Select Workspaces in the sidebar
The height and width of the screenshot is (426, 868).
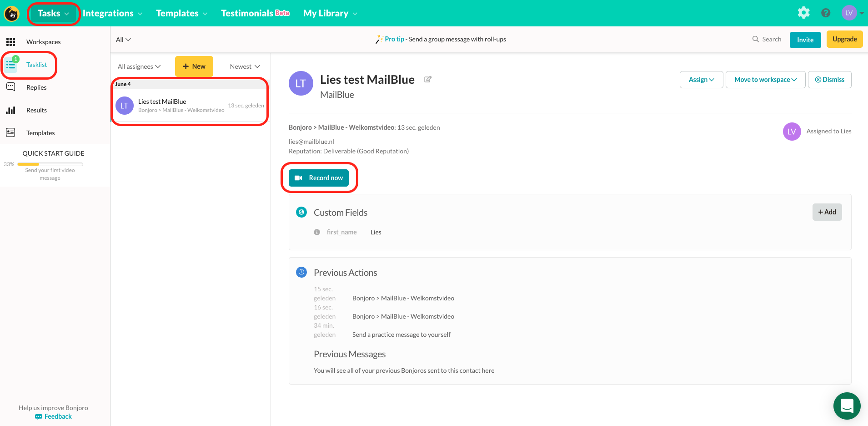43,42
